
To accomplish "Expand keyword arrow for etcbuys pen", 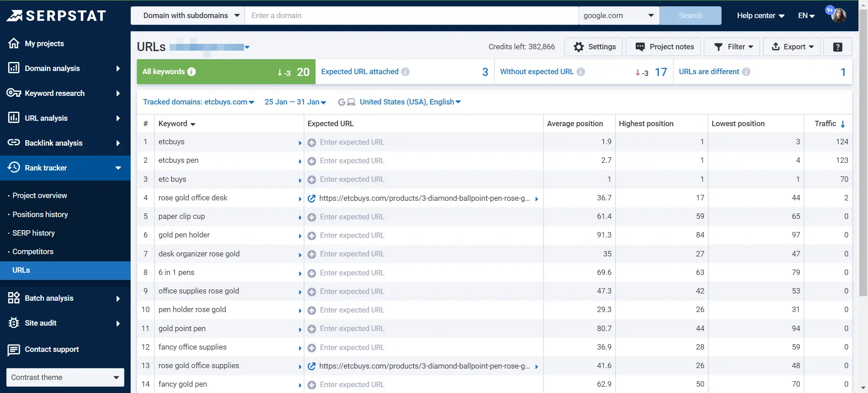I will [x=300, y=161].
